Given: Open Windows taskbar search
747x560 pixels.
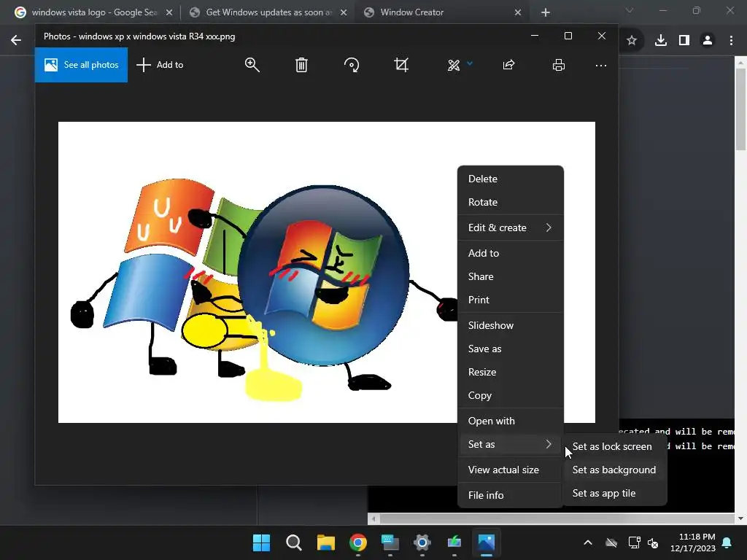Looking at the screenshot, I should 293,542.
